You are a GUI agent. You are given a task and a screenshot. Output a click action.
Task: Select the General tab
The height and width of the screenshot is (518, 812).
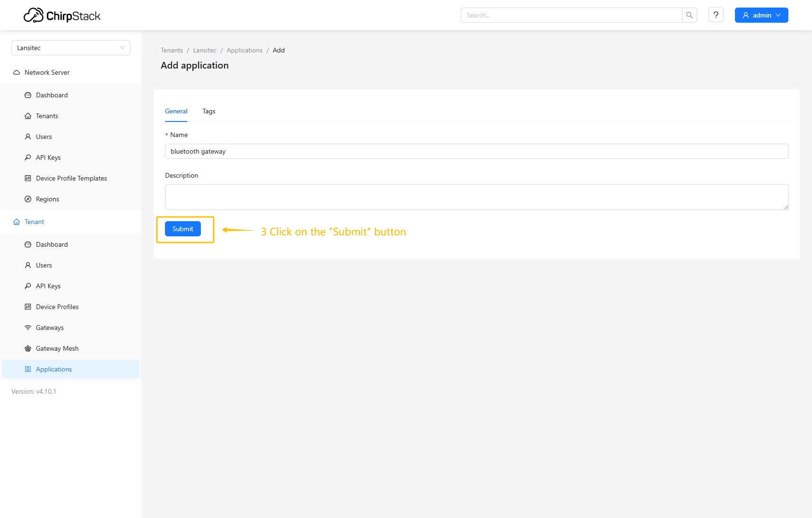coord(176,111)
